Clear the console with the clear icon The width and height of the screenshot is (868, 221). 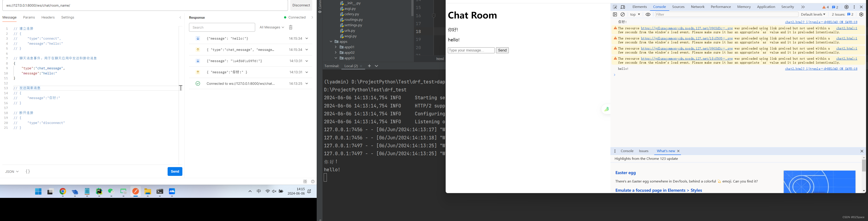tap(622, 15)
